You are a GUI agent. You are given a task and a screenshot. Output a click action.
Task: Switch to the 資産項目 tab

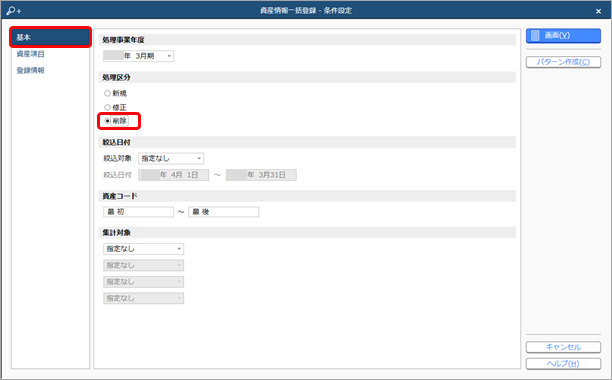click(30, 54)
